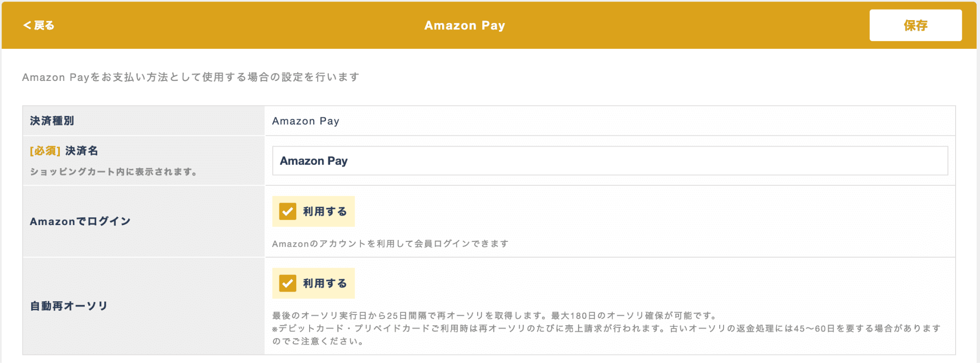
Task: Click 利用する label beside the Amazonでログイン checkbox
Action: tap(325, 211)
